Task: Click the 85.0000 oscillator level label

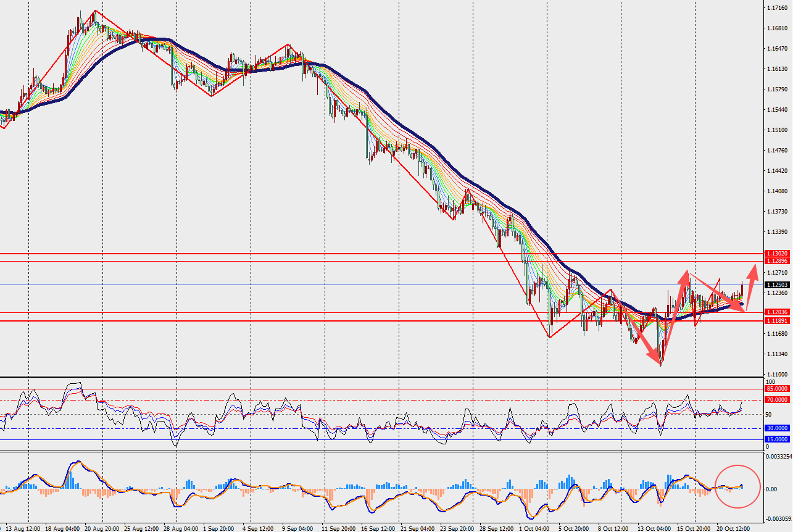Action: (x=776, y=389)
